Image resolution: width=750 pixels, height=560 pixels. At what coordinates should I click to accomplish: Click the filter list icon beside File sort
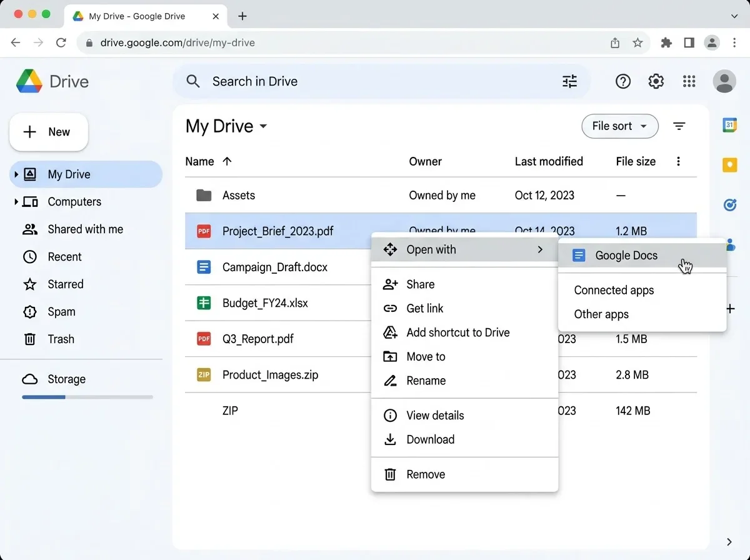pos(679,126)
